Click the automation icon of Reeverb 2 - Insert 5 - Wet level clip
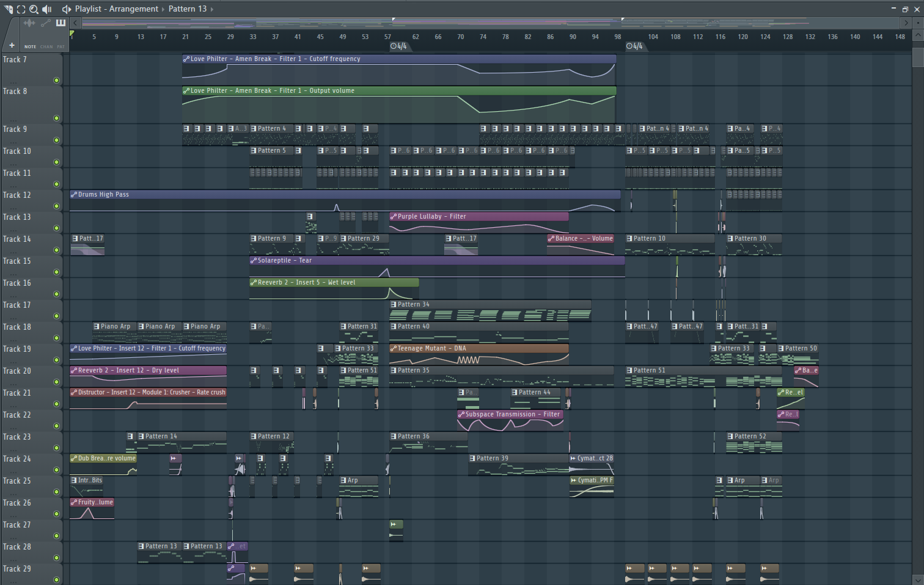Screen dimensions: 924x585 254,283
